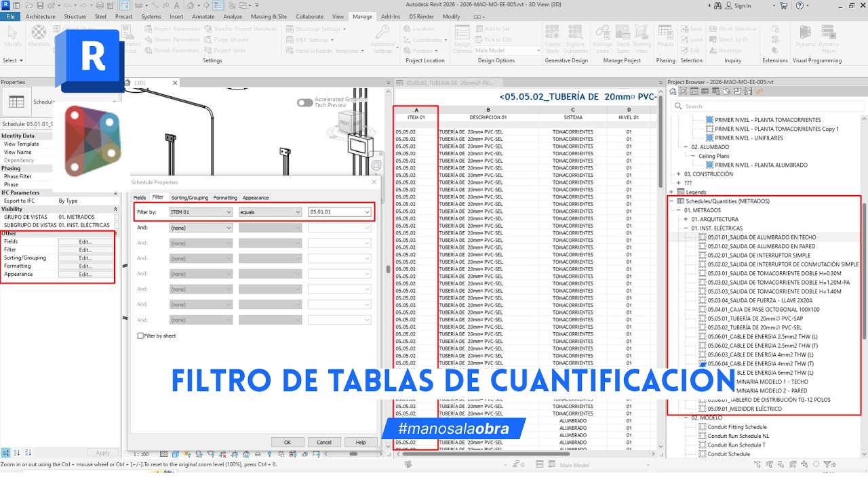Click the Help question mark icon

tap(799, 5)
